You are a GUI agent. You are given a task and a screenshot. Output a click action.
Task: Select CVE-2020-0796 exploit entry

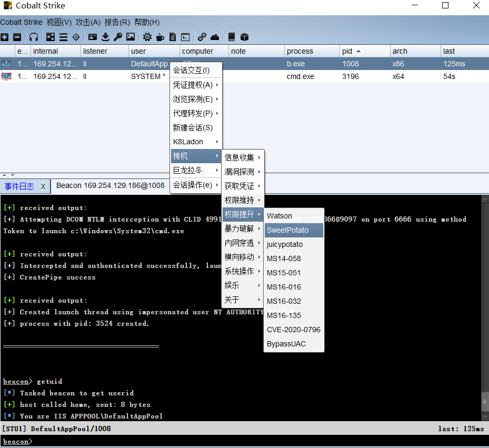294,330
